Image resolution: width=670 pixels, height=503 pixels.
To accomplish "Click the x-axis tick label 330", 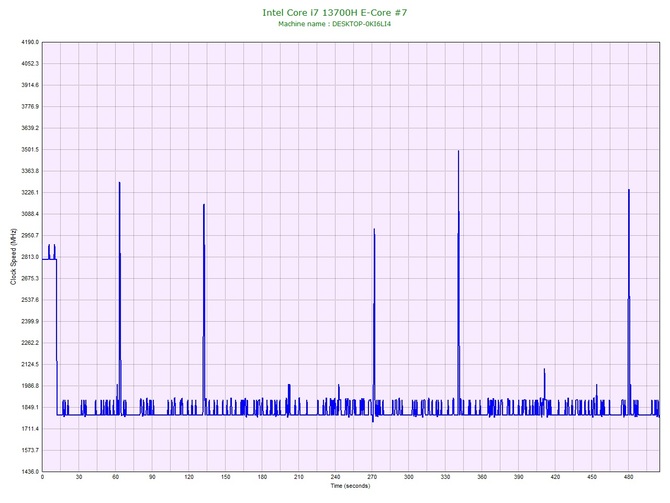I will tap(445, 477).
